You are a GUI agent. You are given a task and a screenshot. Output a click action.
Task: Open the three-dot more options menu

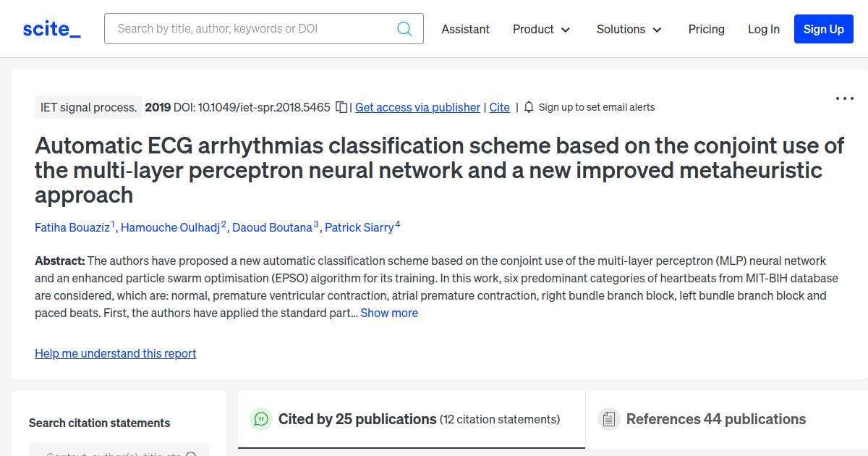click(x=844, y=99)
